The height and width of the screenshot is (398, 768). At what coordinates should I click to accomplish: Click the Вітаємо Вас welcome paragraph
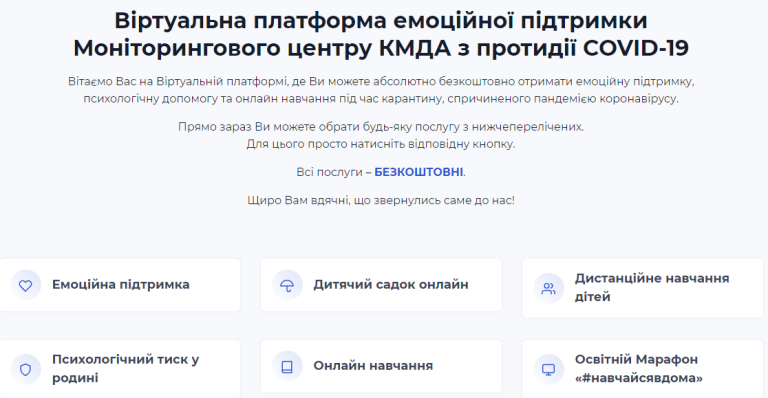pos(381,90)
